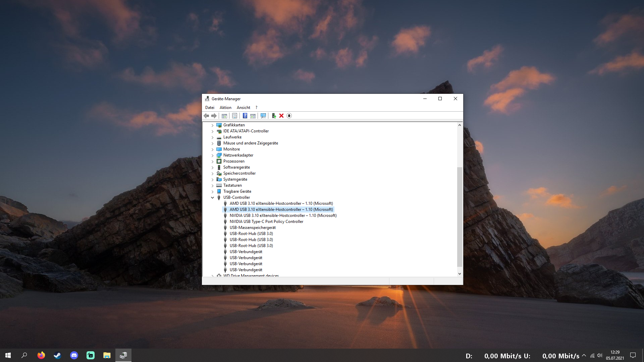The width and height of the screenshot is (644, 362).
Task: Click the back arrow toolbar icon
Action: pos(206,116)
